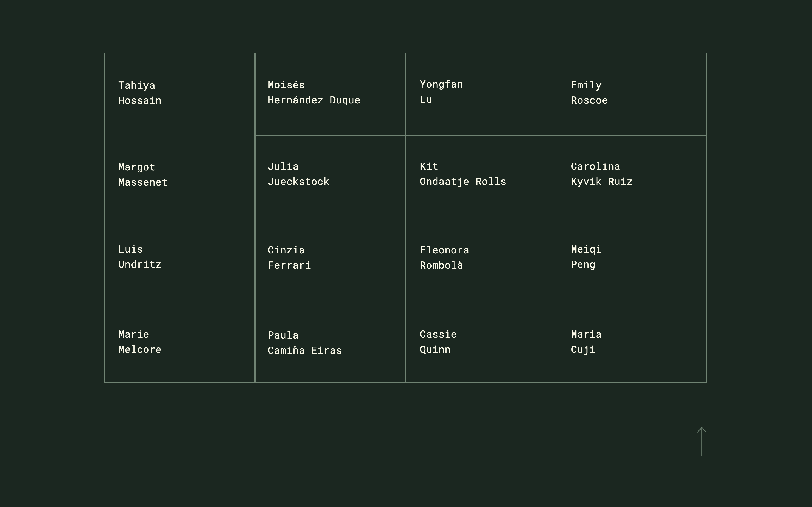
Task: Select Cassie Quinn
Action: click(438, 342)
